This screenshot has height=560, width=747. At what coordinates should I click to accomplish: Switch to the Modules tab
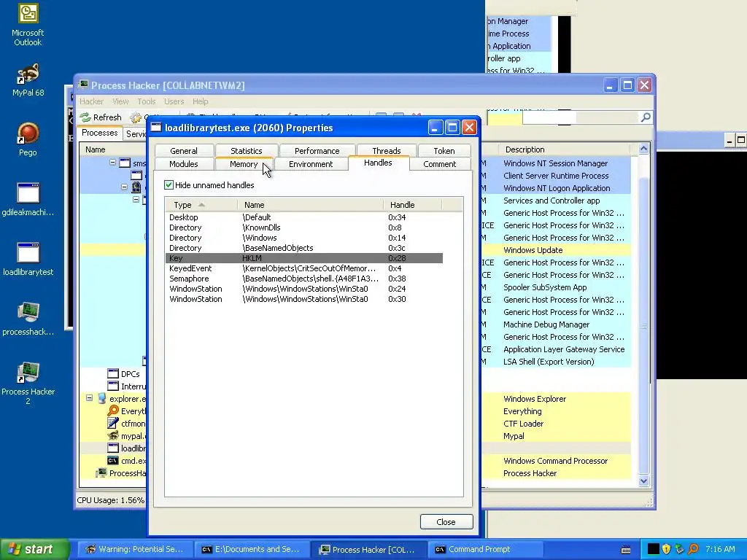(184, 164)
